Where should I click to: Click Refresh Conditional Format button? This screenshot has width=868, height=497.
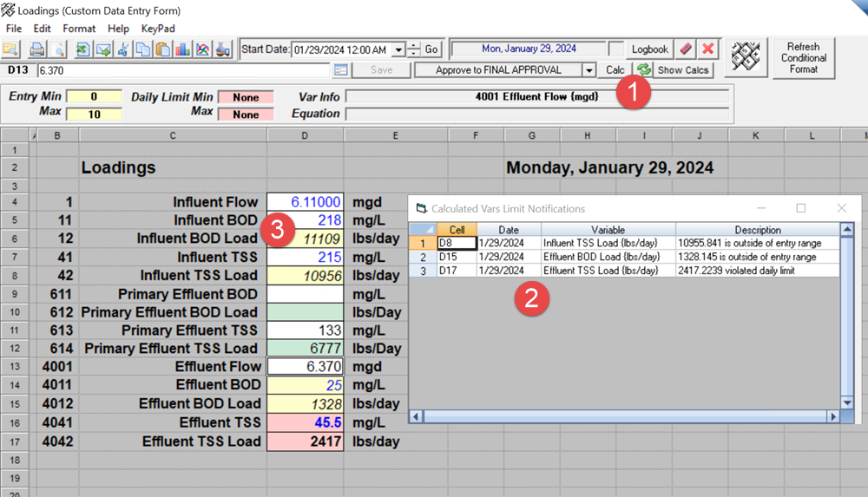(x=803, y=58)
